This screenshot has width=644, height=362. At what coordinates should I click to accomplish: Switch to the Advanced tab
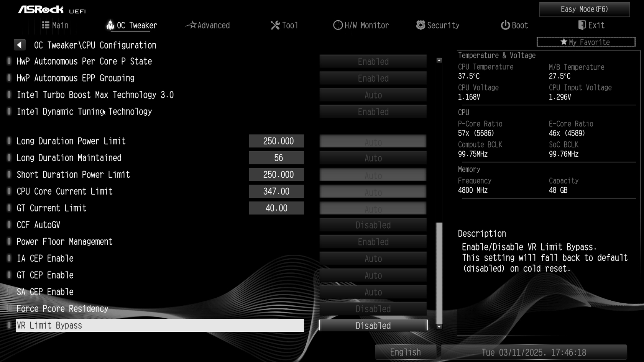coord(207,25)
